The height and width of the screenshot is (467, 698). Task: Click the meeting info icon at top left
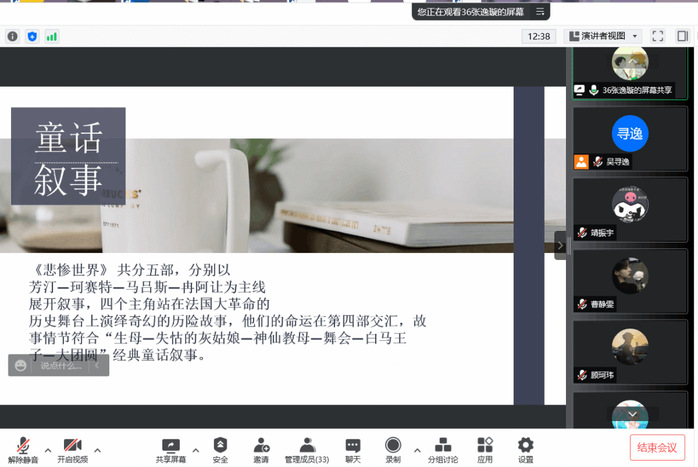(13, 36)
